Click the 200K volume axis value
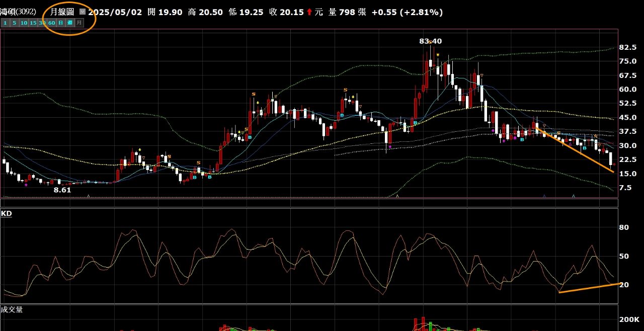 tap(629, 320)
